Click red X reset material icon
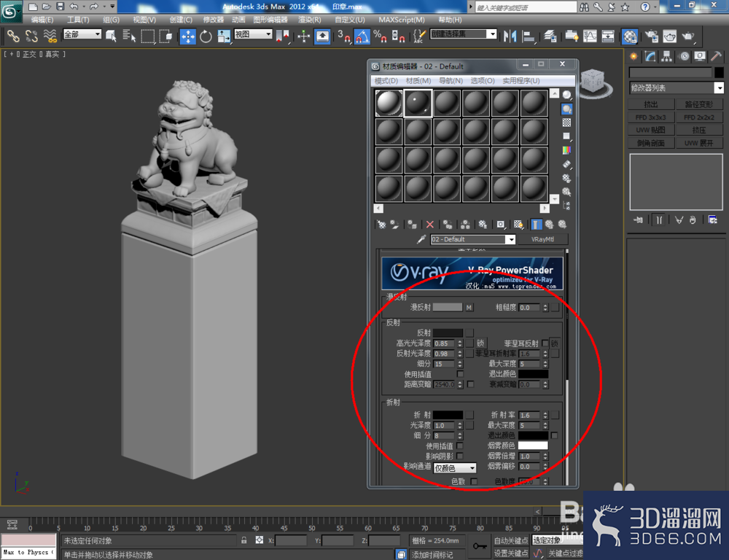This screenshot has width=729, height=560. click(x=429, y=225)
